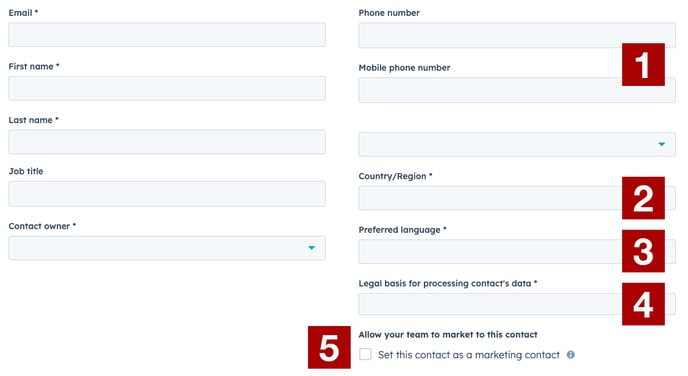Click the Legal basis for processing field
This screenshot has height=376, width=688.
517,304
